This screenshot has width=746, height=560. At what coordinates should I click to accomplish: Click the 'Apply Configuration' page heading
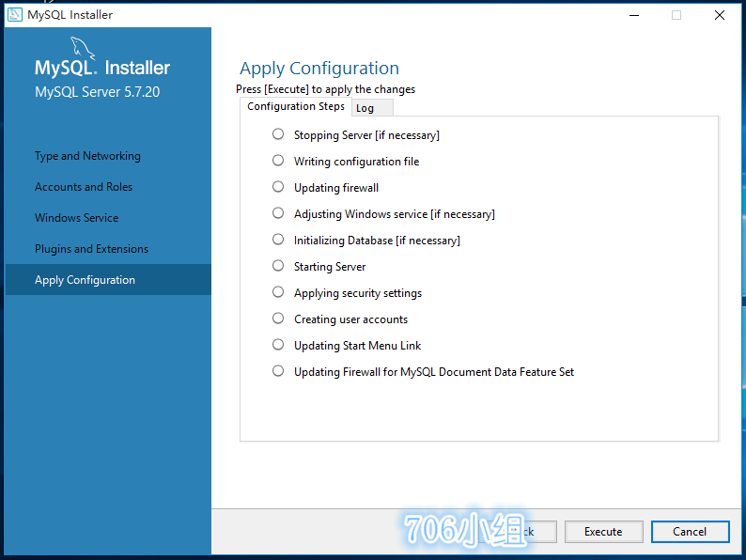pyautogui.click(x=319, y=69)
